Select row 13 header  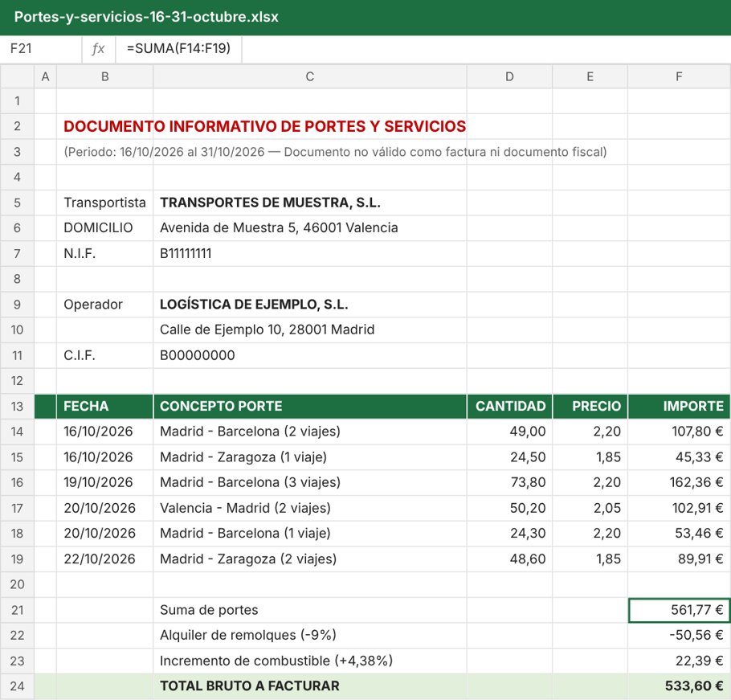coord(17,406)
